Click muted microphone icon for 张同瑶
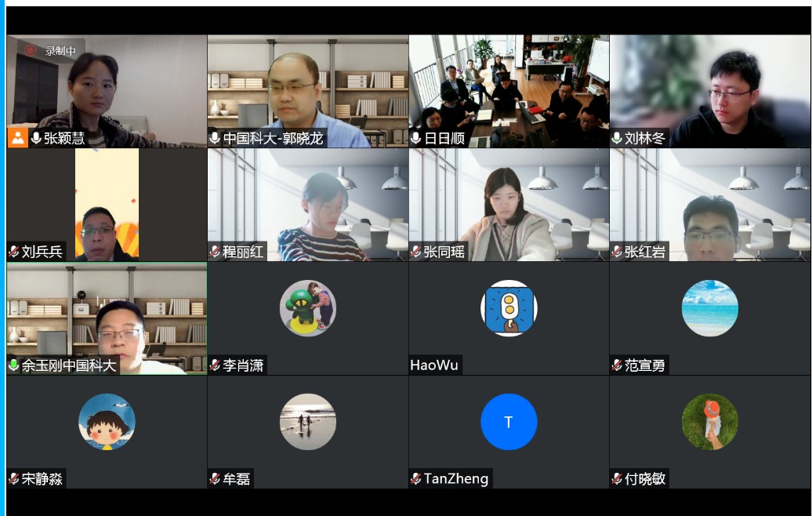The image size is (812, 516). coord(416,252)
